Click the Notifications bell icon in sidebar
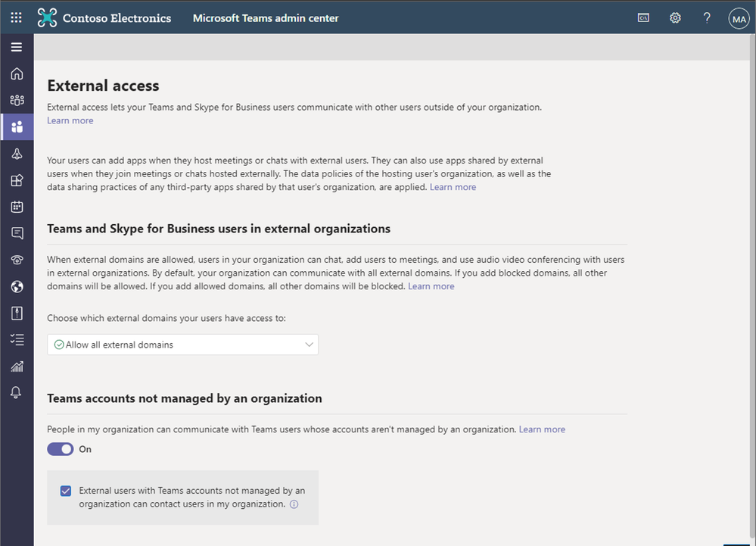 coord(16,392)
